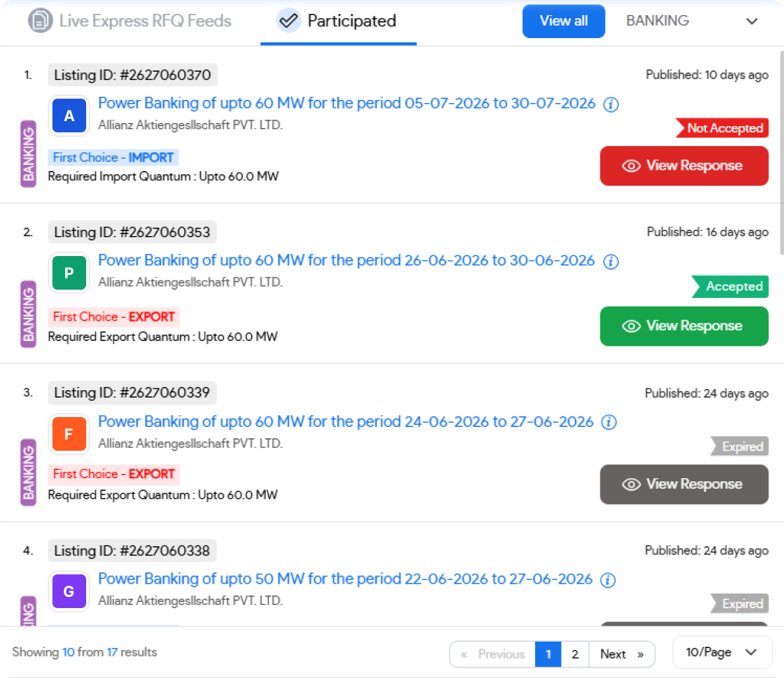Click Next page button
784x678 pixels.
pos(622,654)
